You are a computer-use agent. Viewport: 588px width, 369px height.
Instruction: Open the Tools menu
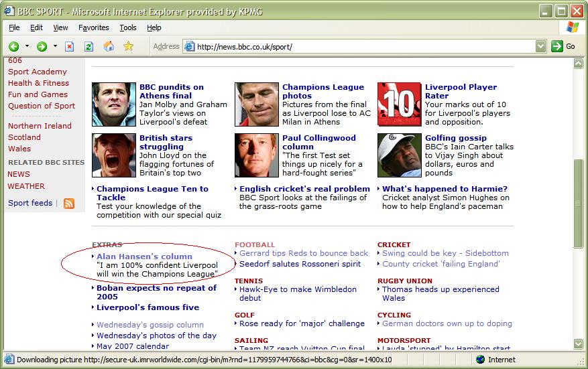pyautogui.click(x=127, y=27)
